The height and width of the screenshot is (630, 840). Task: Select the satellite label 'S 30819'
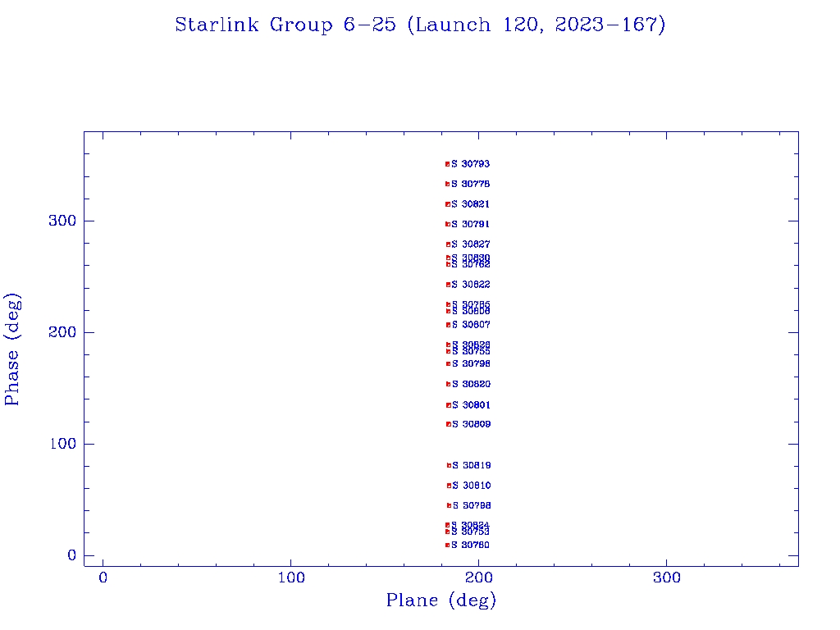472,466
